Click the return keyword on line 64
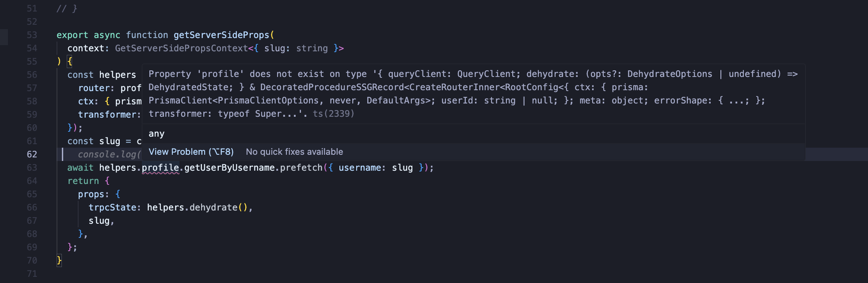Viewport: 868px width, 283px height. point(83,181)
